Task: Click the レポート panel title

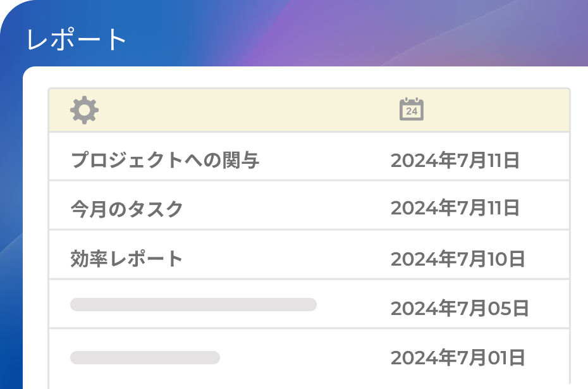Action: pyautogui.click(x=76, y=39)
